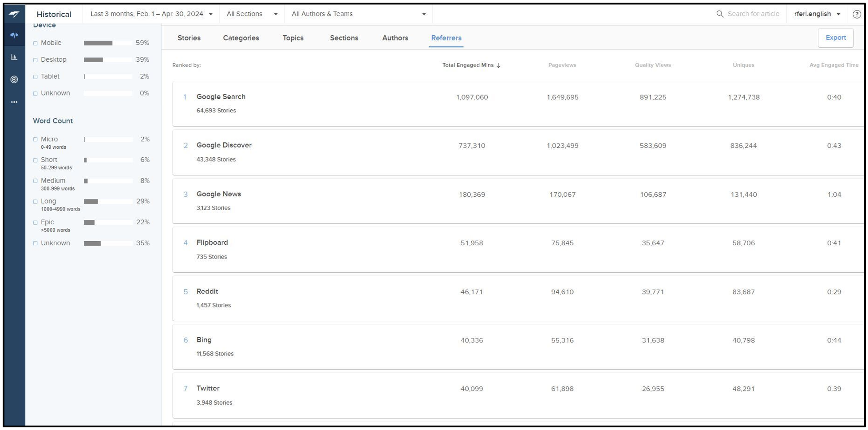Image resolution: width=868 pixels, height=430 pixels.
Task: Switch to the Authors tab
Action: pyautogui.click(x=395, y=38)
